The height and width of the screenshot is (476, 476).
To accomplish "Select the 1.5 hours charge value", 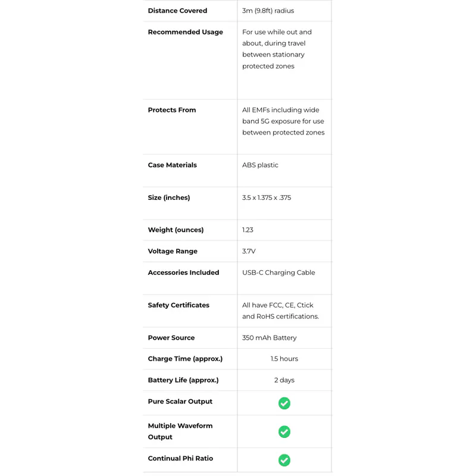I will pyautogui.click(x=284, y=359).
